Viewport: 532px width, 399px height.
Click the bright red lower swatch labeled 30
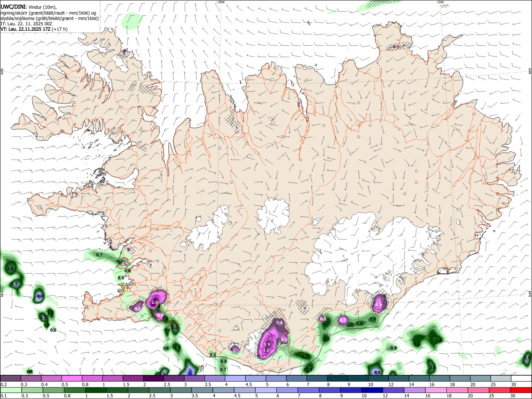click(521, 390)
